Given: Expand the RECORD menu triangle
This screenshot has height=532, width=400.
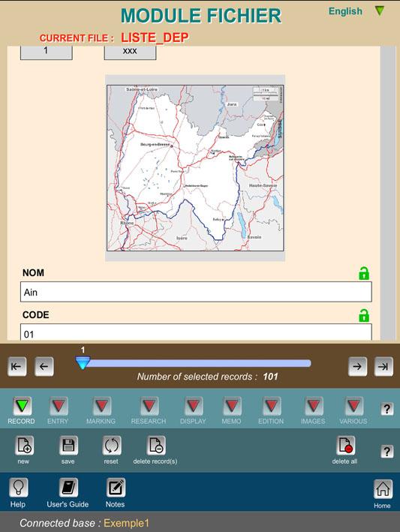Looking at the screenshot, I should 23,406.
